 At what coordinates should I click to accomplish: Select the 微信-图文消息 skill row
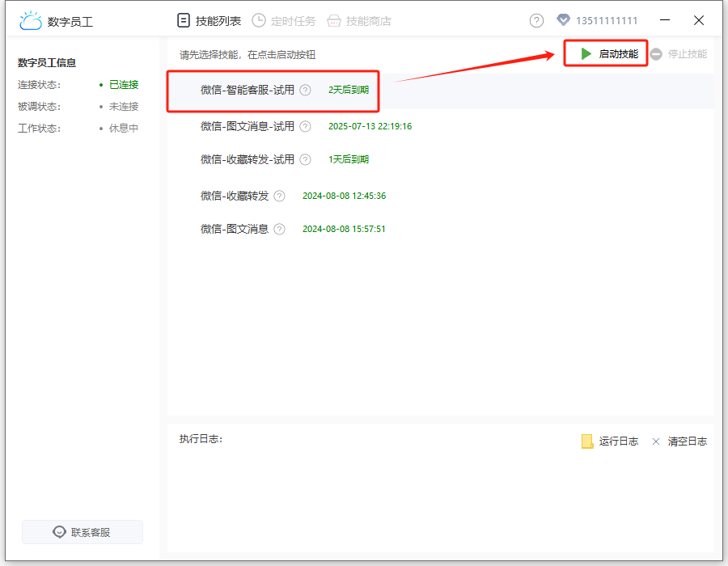(440, 229)
